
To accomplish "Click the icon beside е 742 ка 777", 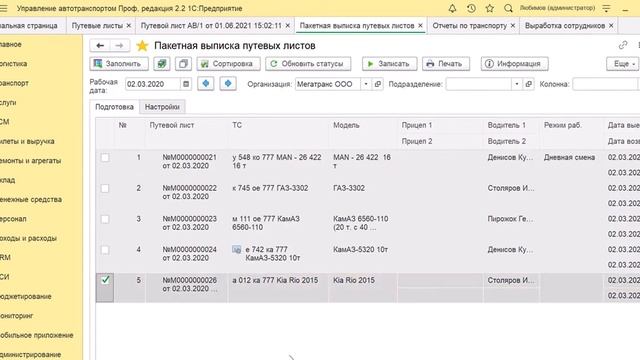I will point(237,249).
